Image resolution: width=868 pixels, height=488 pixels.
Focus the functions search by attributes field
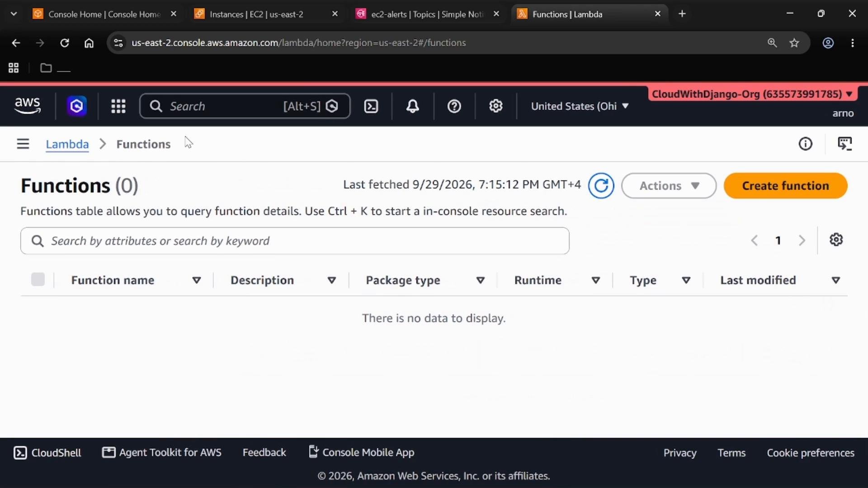pos(295,241)
